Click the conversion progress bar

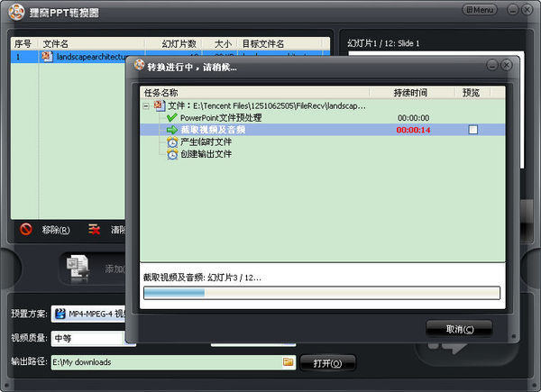click(322, 293)
